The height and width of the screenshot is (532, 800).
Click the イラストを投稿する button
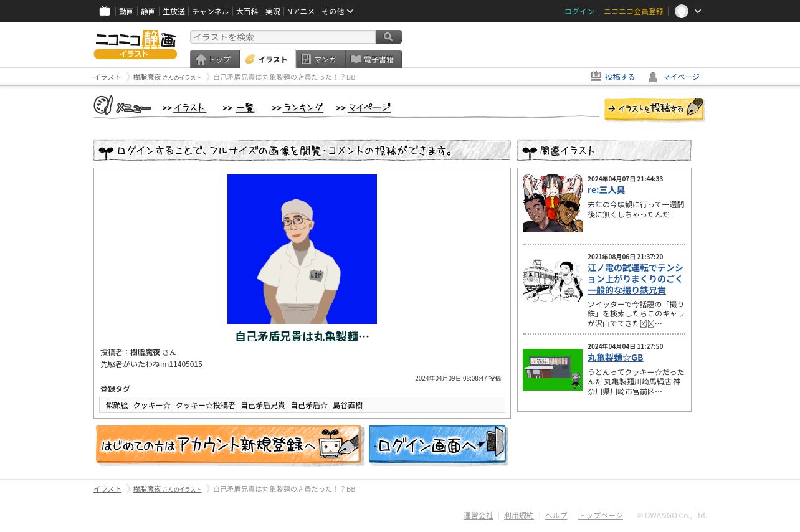pos(654,109)
